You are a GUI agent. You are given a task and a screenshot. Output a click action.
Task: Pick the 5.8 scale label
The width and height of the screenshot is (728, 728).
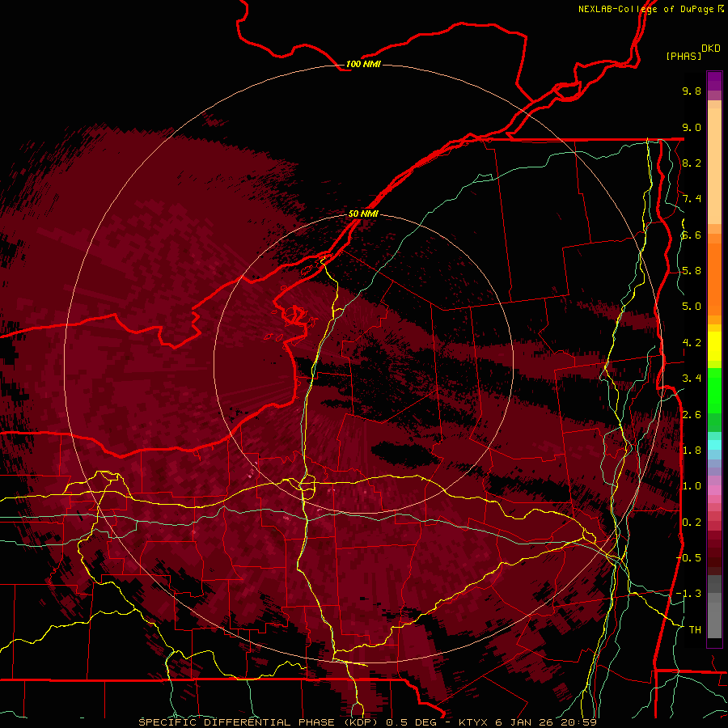point(692,271)
